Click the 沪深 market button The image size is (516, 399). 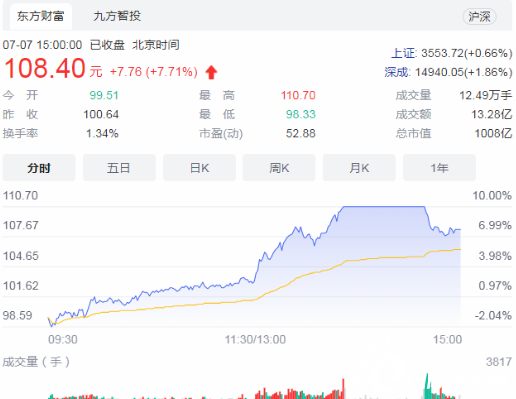[x=479, y=16]
